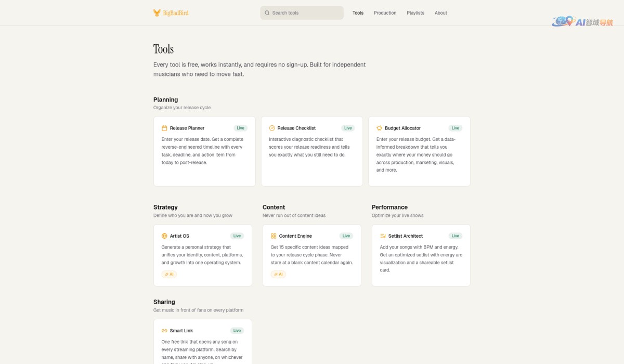Click the Artist OS globe icon
The width and height of the screenshot is (624, 364).
click(164, 236)
